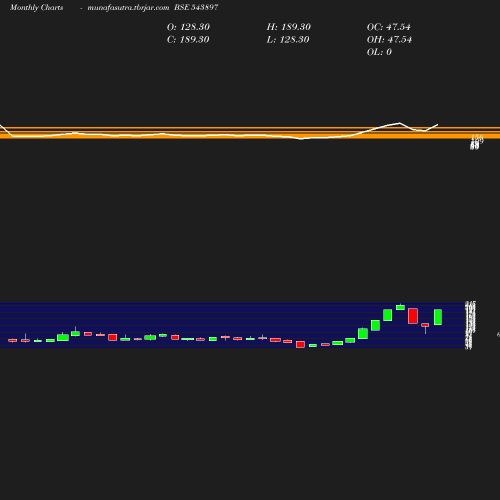This screenshot has width=500, height=500.
Task: Click the OH: 47.54 reading
Action: 389,40
